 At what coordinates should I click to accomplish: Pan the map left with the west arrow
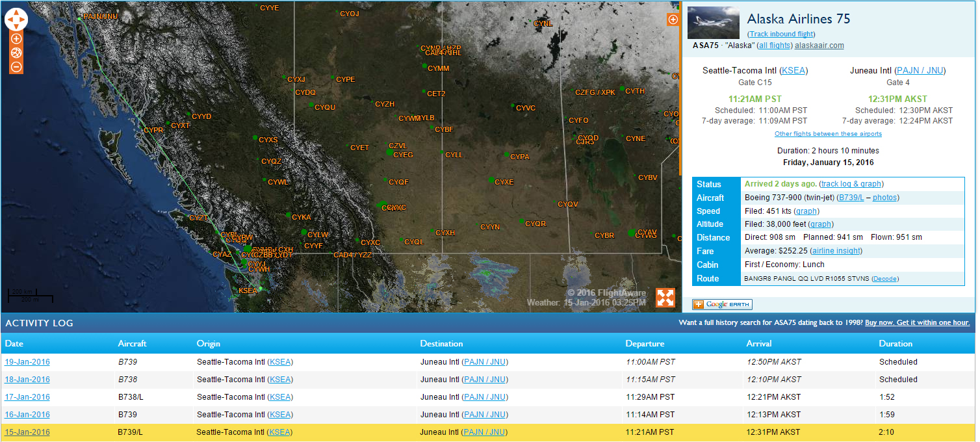(x=9, y=19)
